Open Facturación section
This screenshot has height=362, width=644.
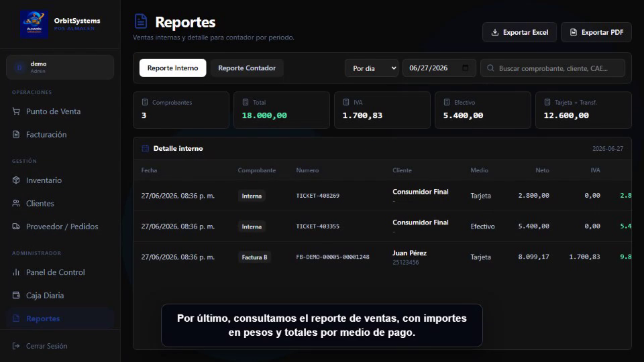point(60,134)
